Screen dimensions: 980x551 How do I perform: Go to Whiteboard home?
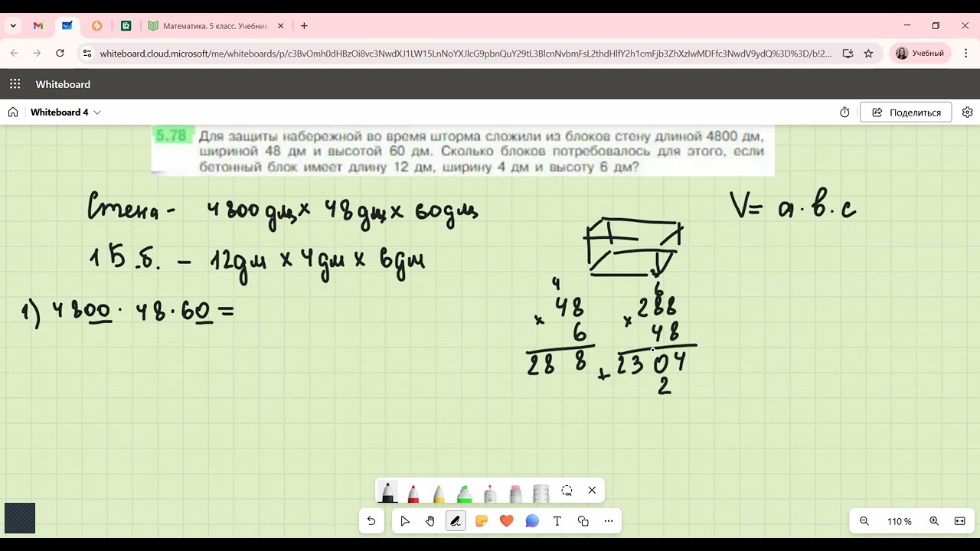tap(13, 112)
